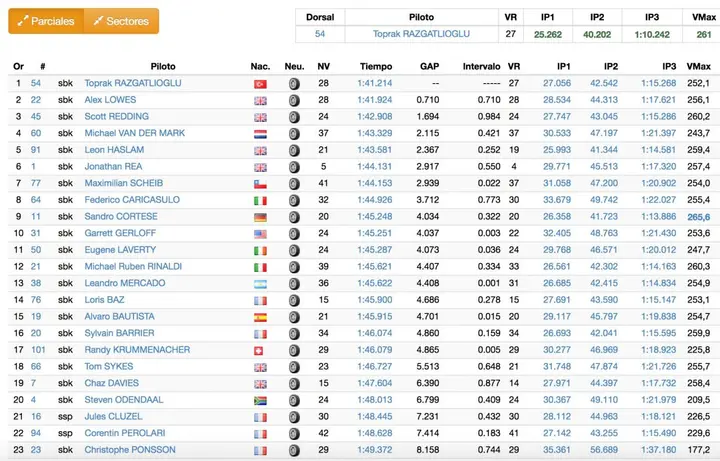Click tyre icon in Sylvain Barrier's row

click(x=294, y=334)
